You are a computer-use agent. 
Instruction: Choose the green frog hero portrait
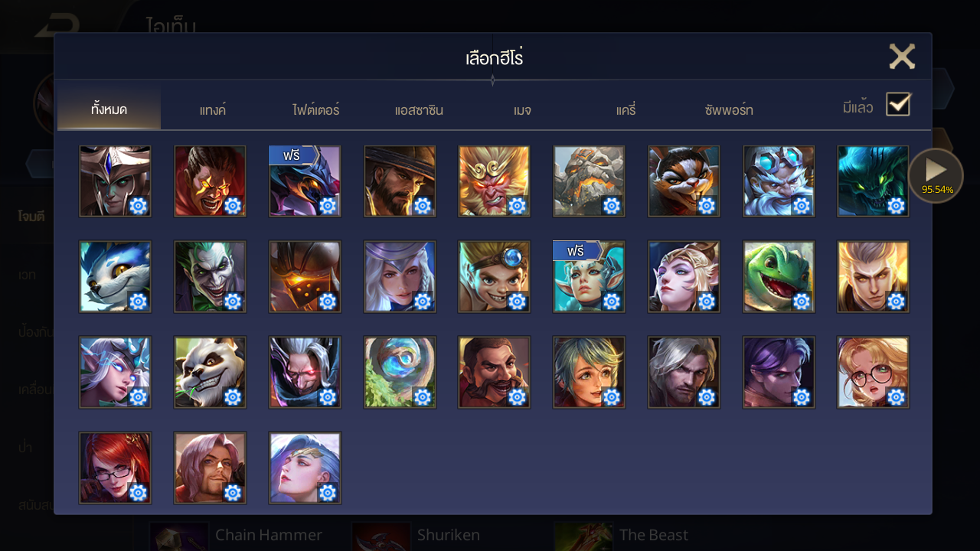coord(779,276)
